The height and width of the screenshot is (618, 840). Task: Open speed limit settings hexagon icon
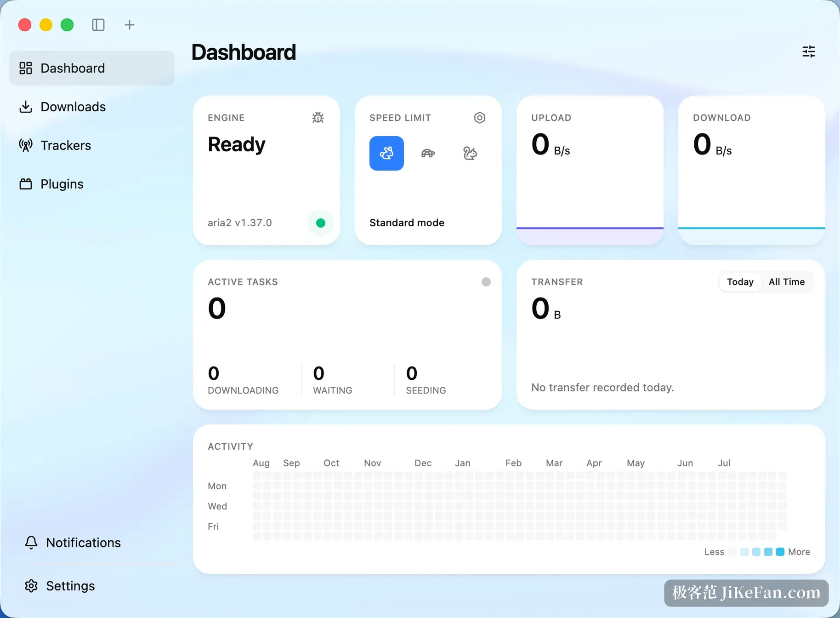[479, 118]
